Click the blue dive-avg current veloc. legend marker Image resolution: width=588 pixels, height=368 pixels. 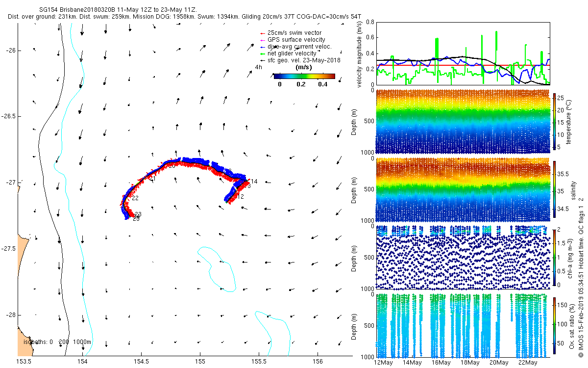(x=263, y=47)
